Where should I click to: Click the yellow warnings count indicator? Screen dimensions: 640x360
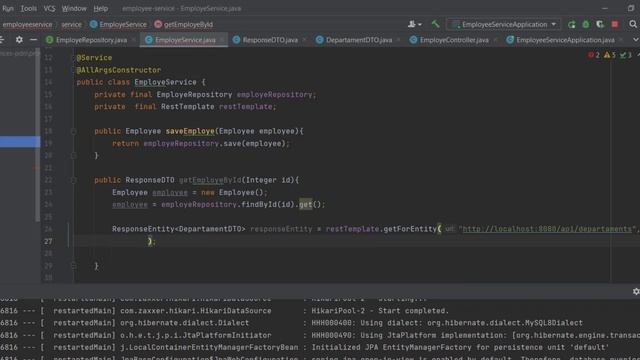pyautogui.click(x=610, y=55)
